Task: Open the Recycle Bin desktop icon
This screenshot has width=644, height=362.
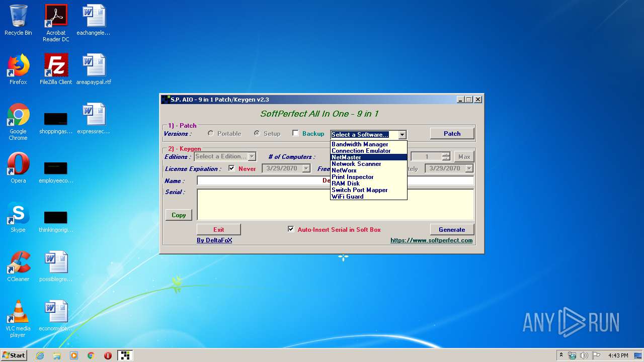Action: coord(18,20)
